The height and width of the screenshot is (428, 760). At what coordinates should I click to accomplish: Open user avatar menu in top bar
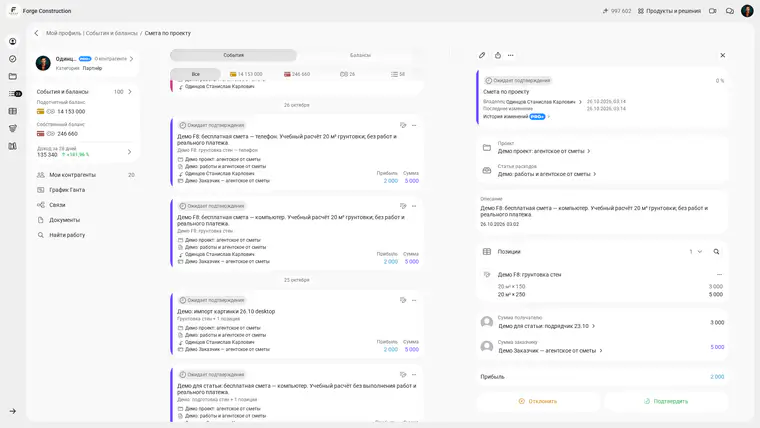pos(747,11)
